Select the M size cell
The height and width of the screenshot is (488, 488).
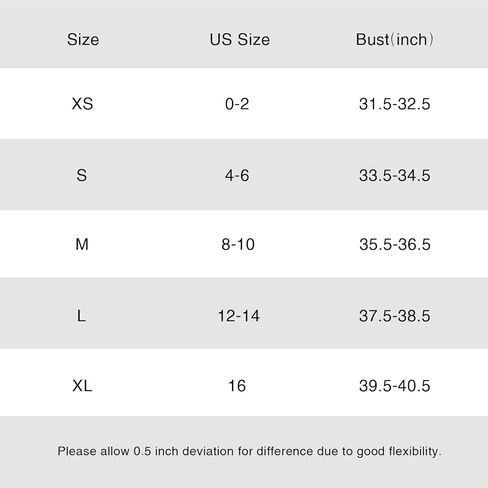pos(82,244)
